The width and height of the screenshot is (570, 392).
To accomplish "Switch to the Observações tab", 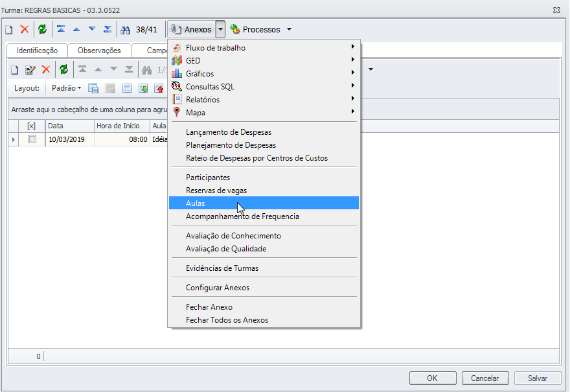I will [x=99, y=51].
